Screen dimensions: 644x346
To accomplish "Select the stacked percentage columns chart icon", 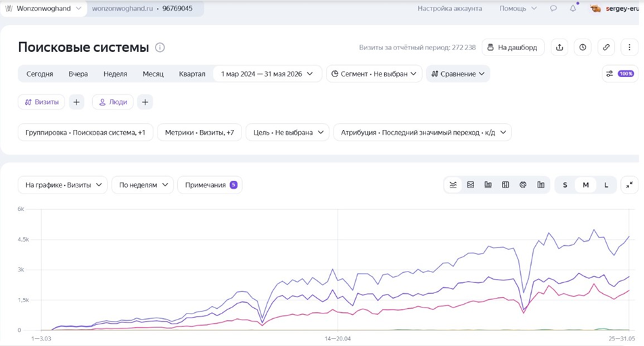I will click(x=505, y=185).
